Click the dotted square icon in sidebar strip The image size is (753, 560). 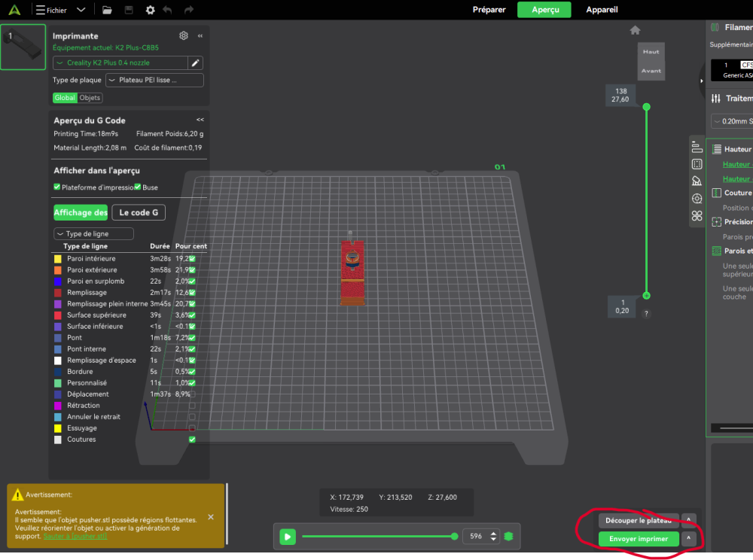click(697, 164)
